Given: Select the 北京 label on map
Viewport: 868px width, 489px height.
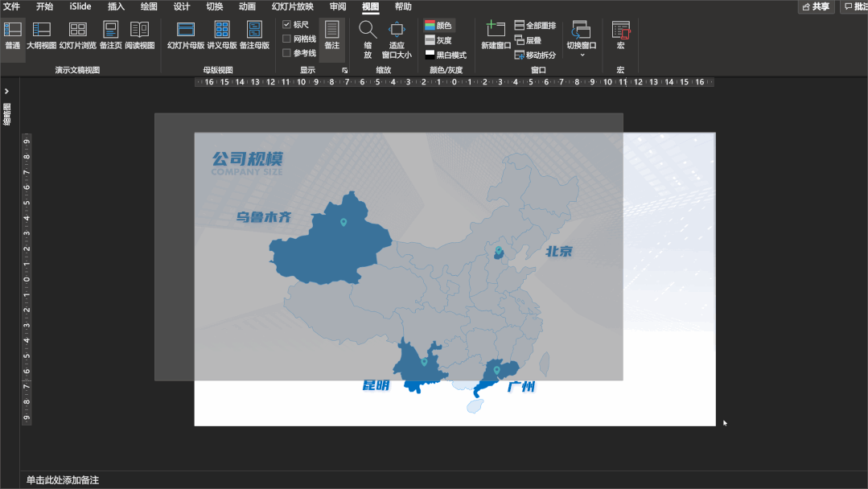Looking at the screenshot, I should [558, 252].
